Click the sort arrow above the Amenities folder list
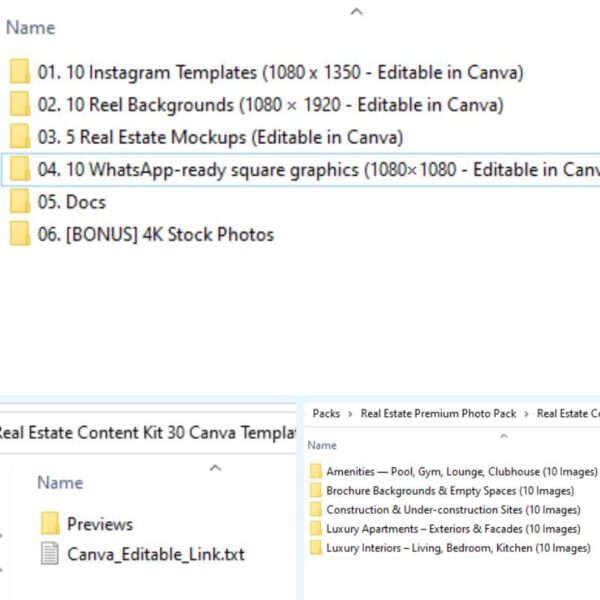 coord(503,436)
